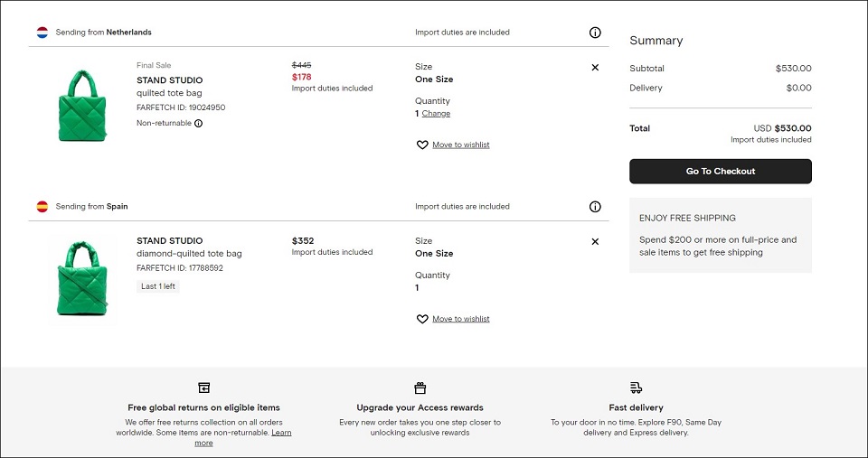
Task: Open import duties info for Netherlands shipment
Action: point(595,33)
